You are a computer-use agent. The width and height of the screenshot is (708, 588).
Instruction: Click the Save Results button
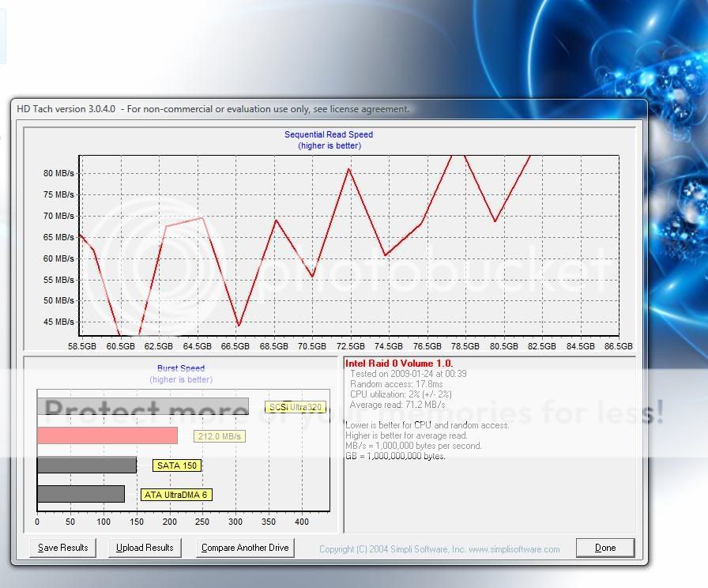tap(62, 547)
